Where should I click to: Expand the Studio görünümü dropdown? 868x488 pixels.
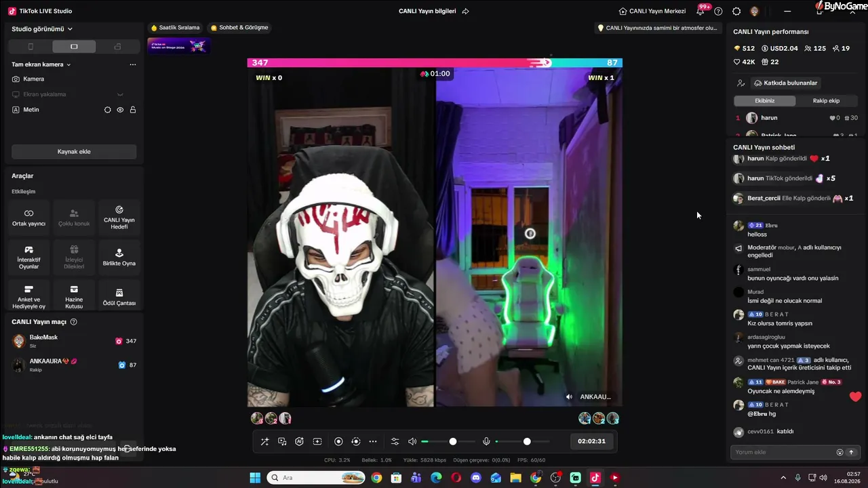click(42, 29)
